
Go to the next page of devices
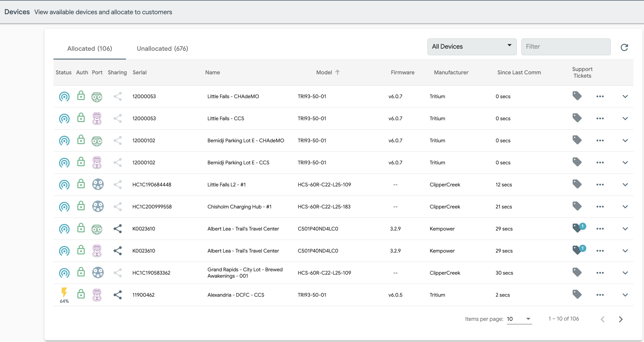[621, 319]
